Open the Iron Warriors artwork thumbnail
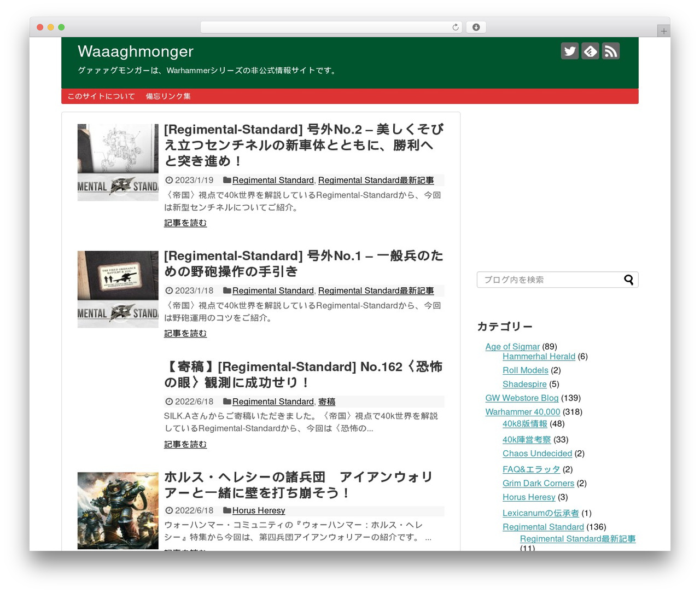This screenshot has width=700, height=593. pos(118,511)
